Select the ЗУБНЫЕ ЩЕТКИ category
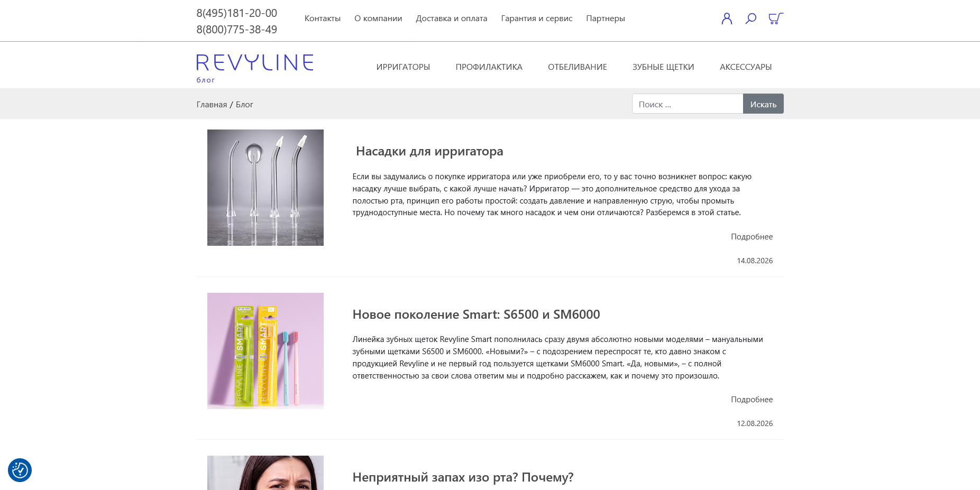Screen dimensions: 980x490 (x=663, y=67)
